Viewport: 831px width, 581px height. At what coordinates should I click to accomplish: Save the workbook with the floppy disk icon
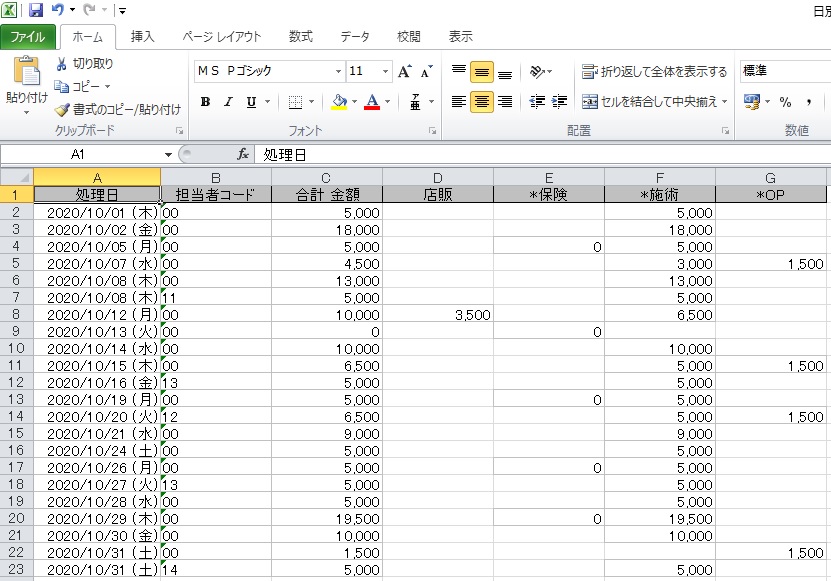coord(36,10)
